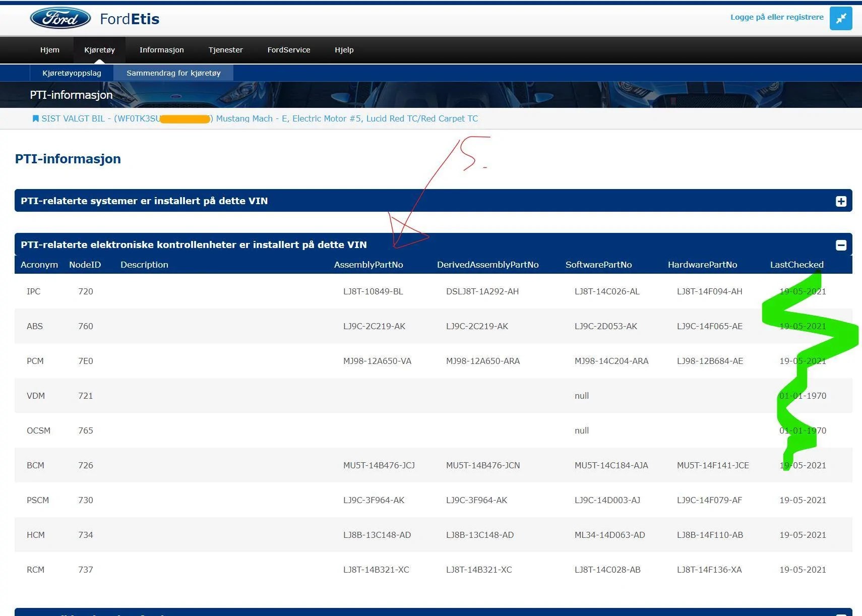Viewport: 862px width, 616px height.
Task: Click the AssemblyPartNo column header
Action: point(368,265)
